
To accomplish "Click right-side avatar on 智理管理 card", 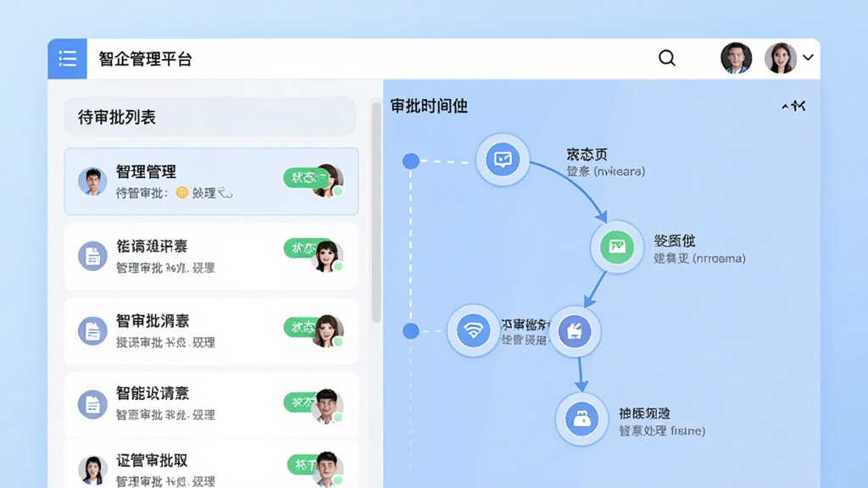I will pyautogui.click(x=328, y=180).
